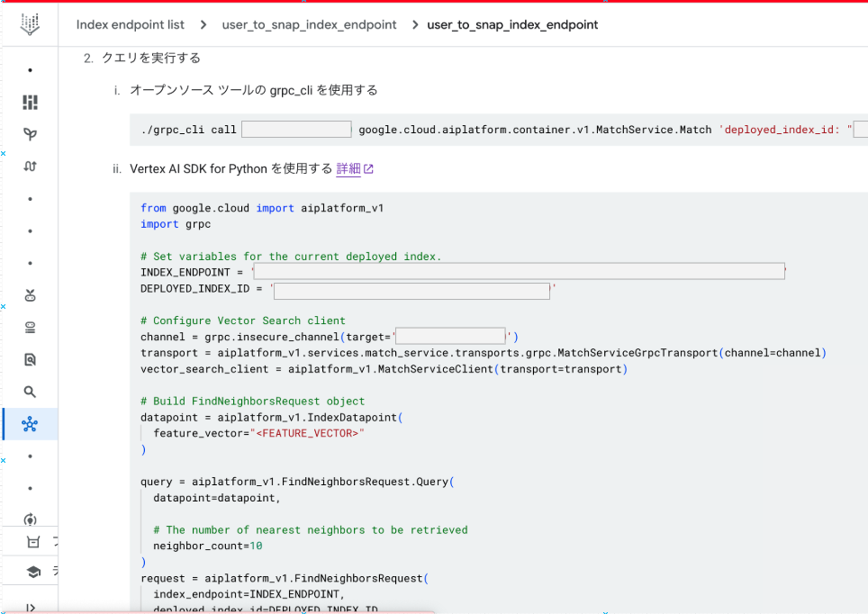The height and width of the screenshot is (614, 868).
Task: Open the Model Garden sprout icon
Action: tap(30, 134)
